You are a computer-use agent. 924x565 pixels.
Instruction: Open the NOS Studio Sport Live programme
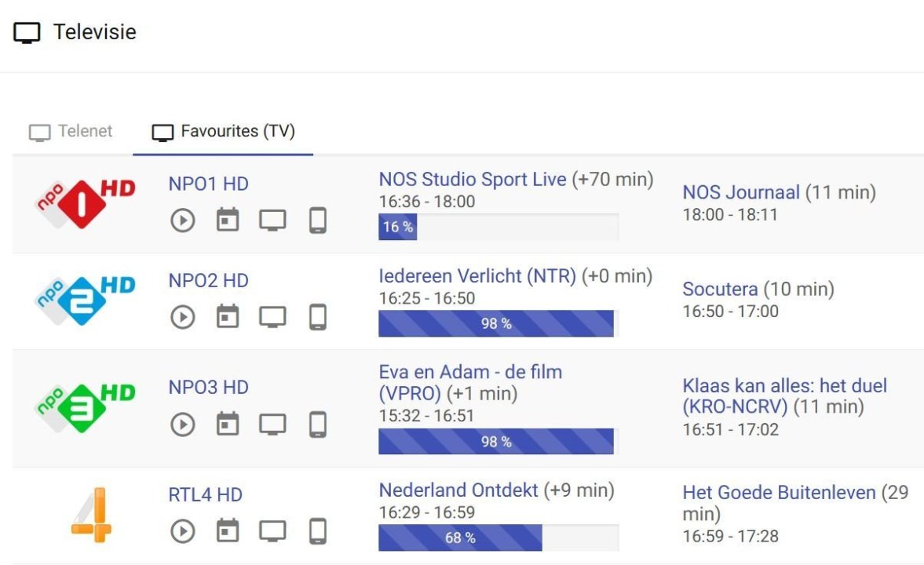472,180
